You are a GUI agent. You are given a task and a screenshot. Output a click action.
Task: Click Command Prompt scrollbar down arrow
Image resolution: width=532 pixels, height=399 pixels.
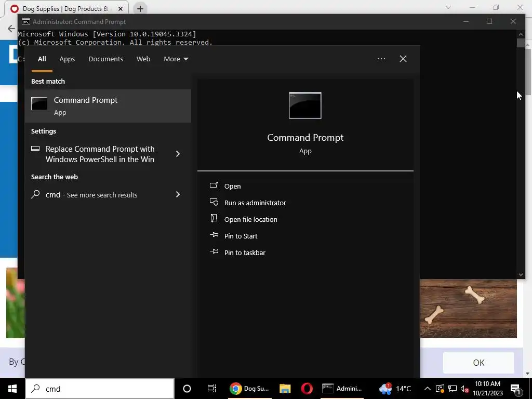pos(521,275)
